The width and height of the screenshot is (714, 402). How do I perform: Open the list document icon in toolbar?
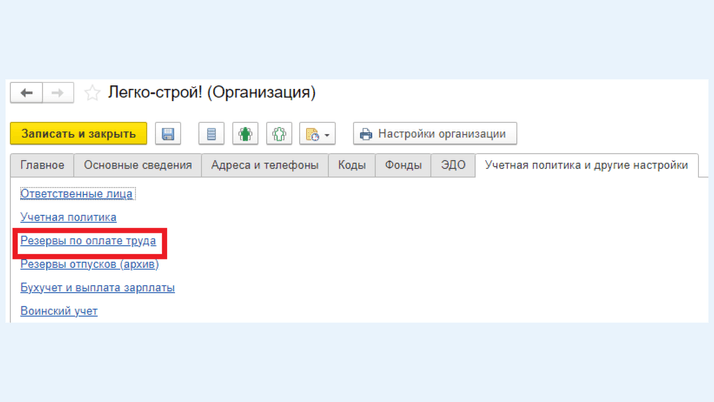coord(211,134)
